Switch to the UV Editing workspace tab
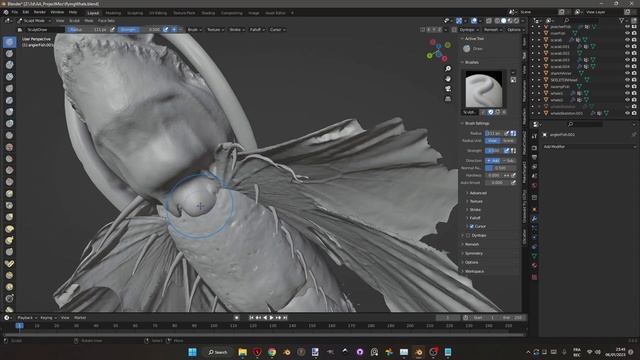 coord(158,13)
